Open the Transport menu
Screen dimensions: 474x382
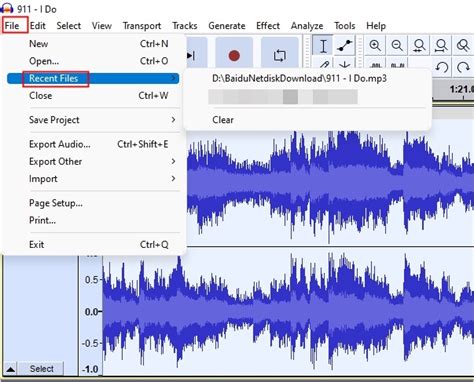click(142, 26)
